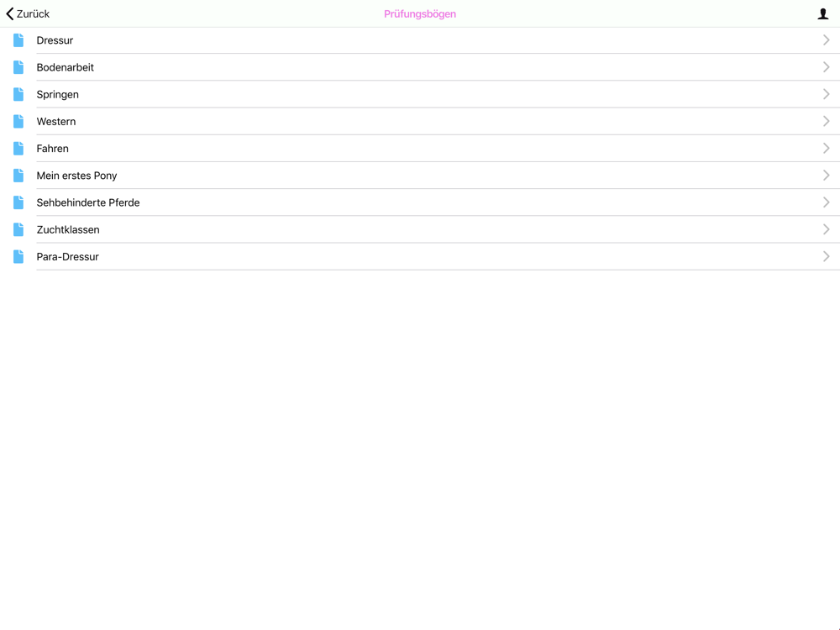The image size is (840, 630).
Task: Select the Bodenarbeit entry text
Action: click(65, 67)
